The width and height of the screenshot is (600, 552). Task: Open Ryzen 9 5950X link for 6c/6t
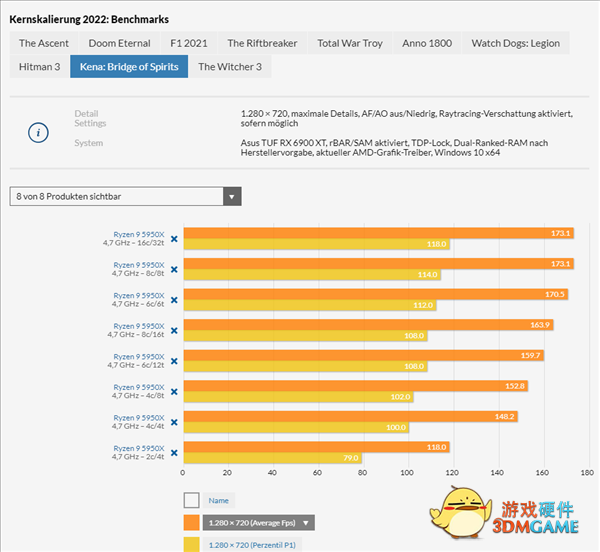coord(139,296)
